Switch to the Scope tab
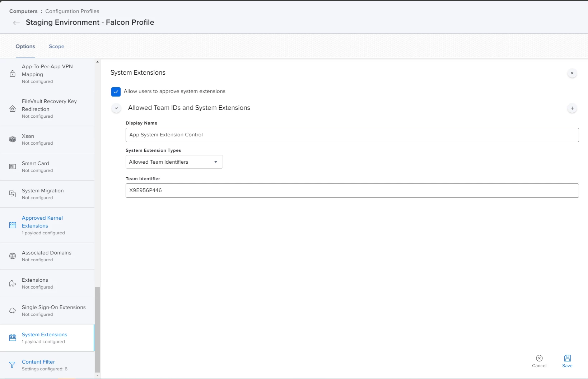Image resolution: width=588 pixels, height=379 pixels. coord(57,46)
